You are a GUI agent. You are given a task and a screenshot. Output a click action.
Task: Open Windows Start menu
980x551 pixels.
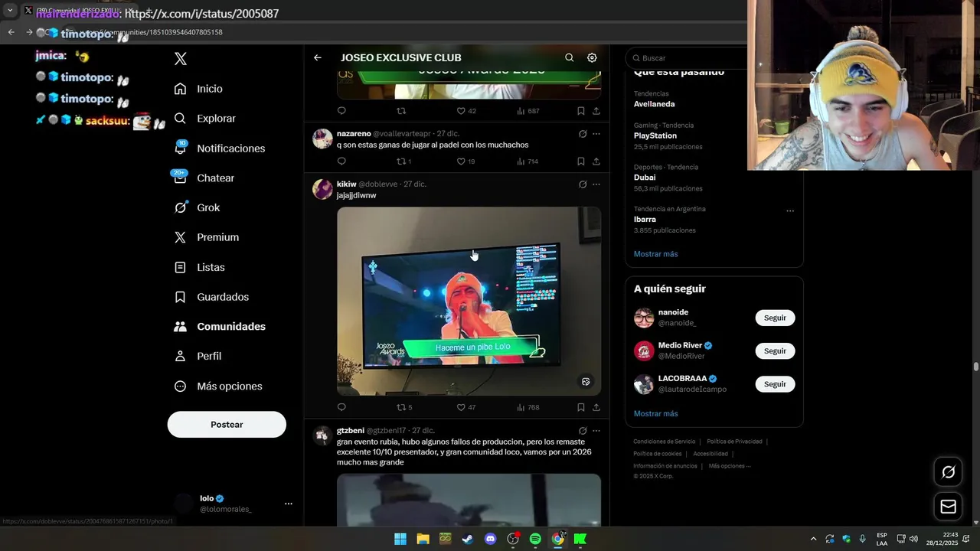point(400,539)
